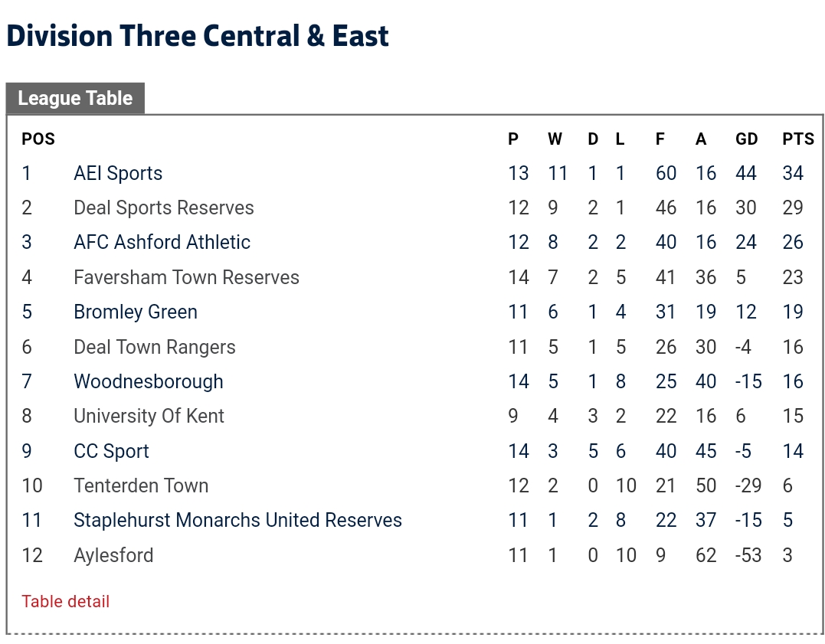Click the Division Three Central & East heading

[198, 36]
